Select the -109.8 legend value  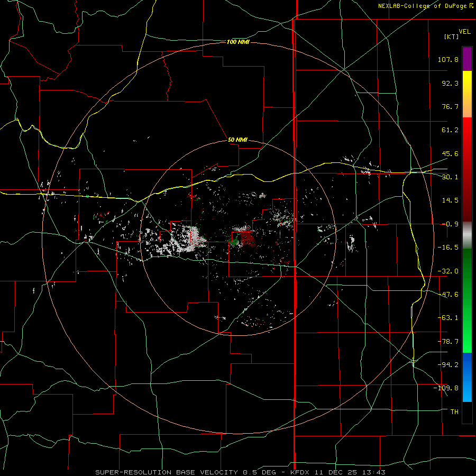click(446, 388)
